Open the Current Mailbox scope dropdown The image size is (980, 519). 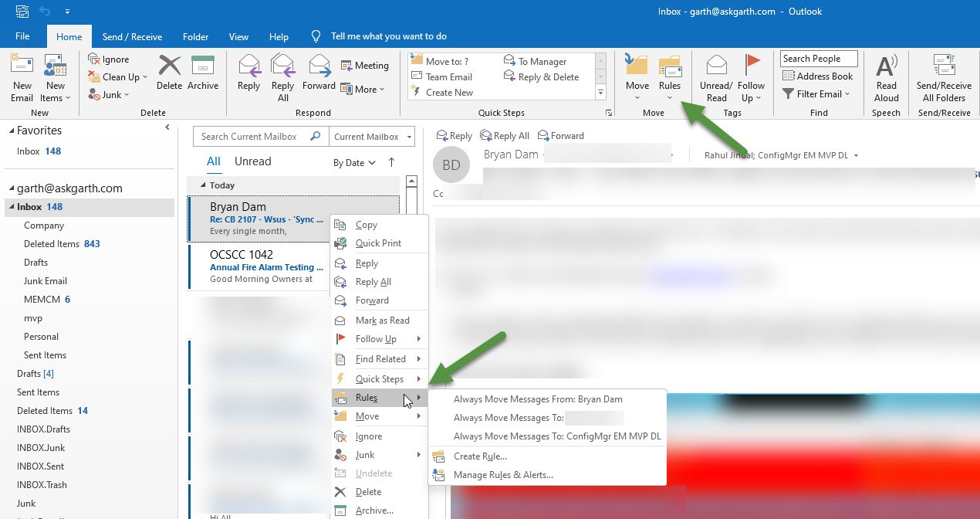[373, 137]
